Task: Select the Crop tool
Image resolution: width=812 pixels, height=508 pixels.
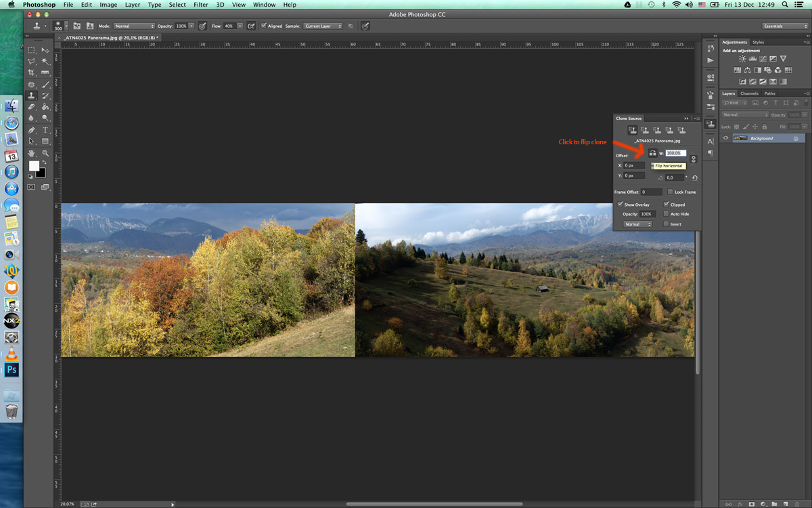Action: coord(32,72)
